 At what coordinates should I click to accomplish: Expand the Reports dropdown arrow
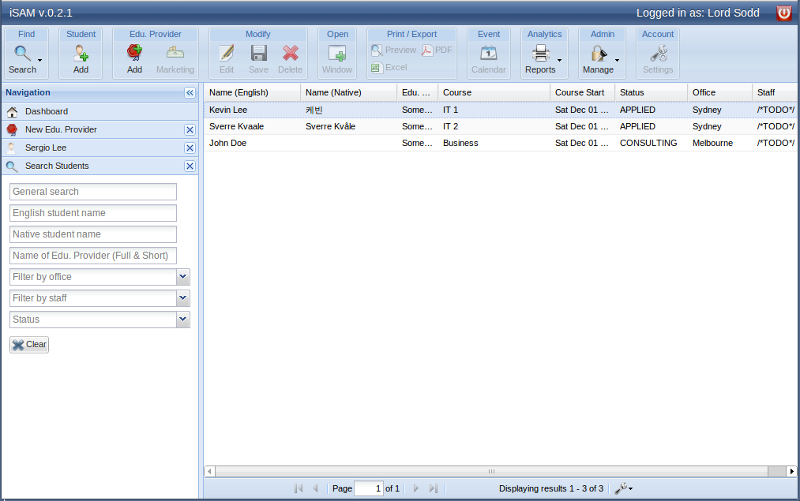560,60
